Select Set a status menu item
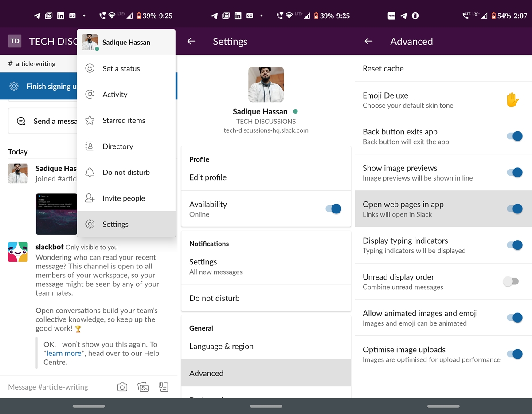 click(126, 68)
